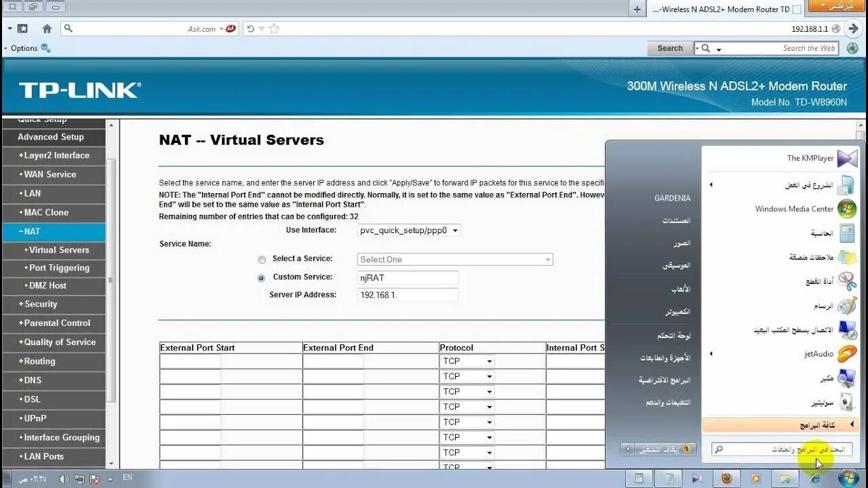This screenshot has width=868, height=488.
Task: Open the Calculator icon in Start menu
Action: pyautogui.click(x=847, y=233)
